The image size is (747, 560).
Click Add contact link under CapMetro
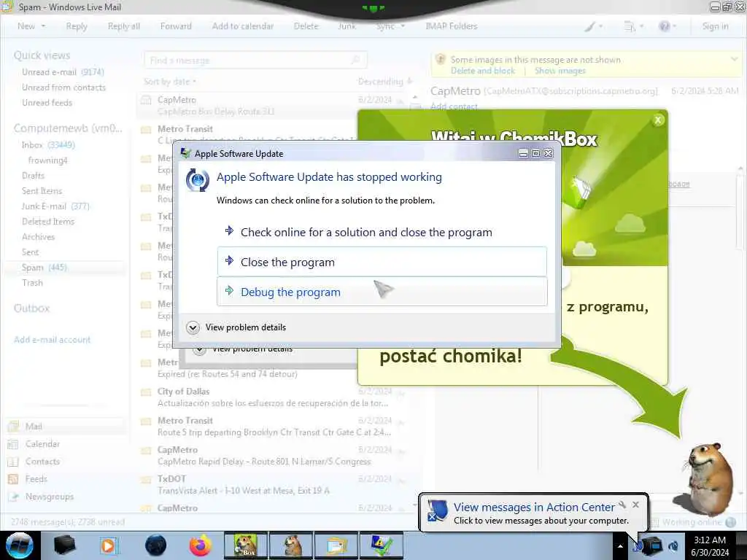pos(454,106)
